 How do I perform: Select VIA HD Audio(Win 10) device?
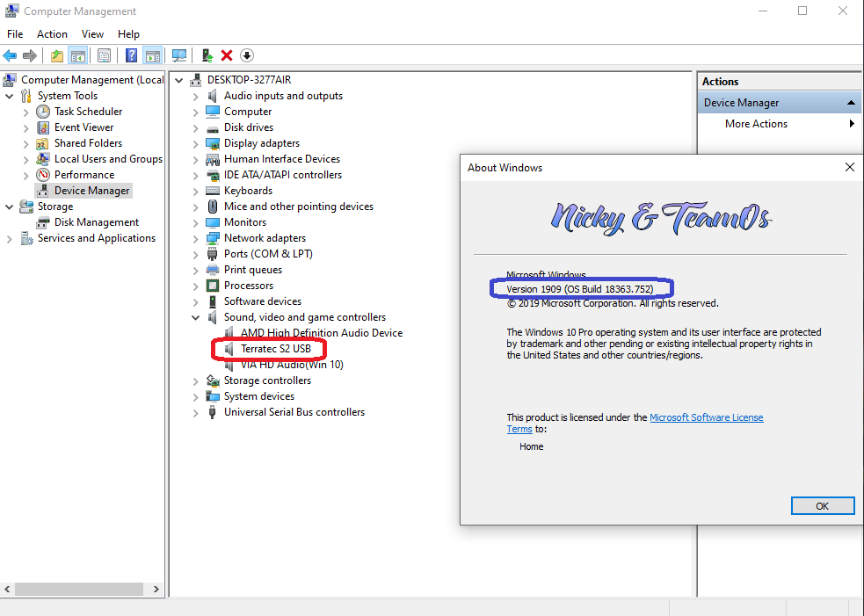pyautogui.click(x=292, y=365)
